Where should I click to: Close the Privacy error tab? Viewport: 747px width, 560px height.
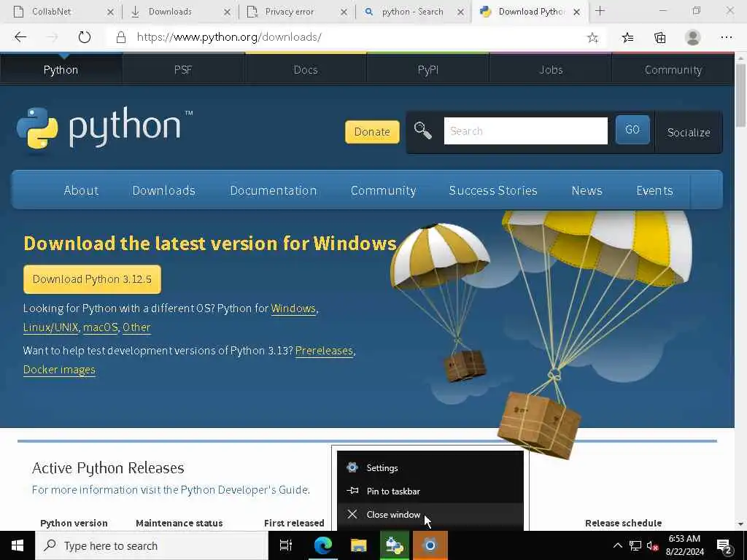344,12
